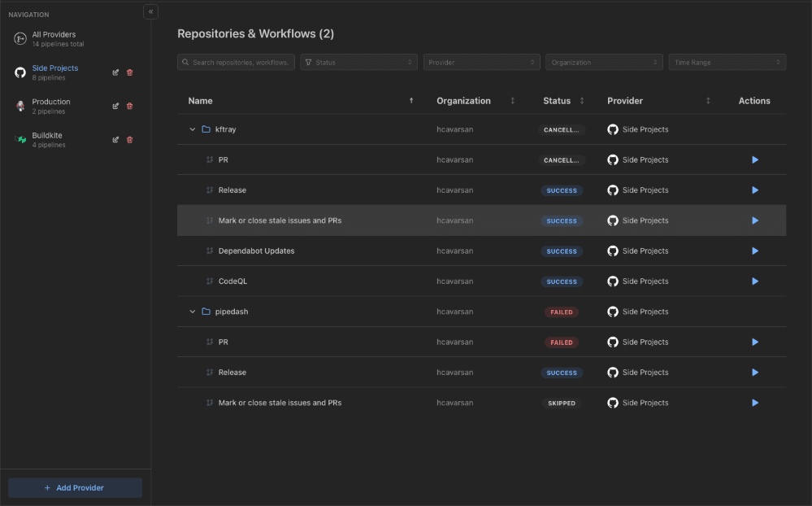Delete the Buildkite provider
812x506 pixels.
[130, 139]
